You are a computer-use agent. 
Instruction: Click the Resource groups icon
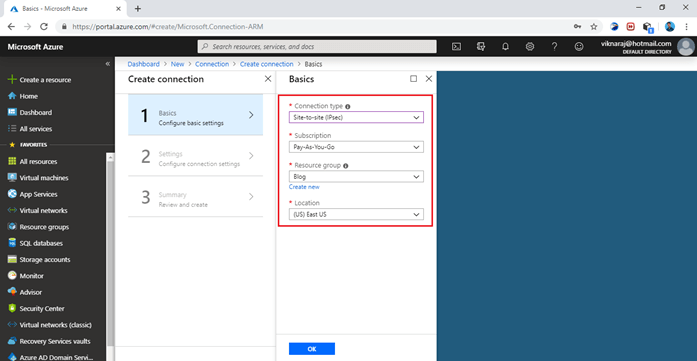[12, 227]
